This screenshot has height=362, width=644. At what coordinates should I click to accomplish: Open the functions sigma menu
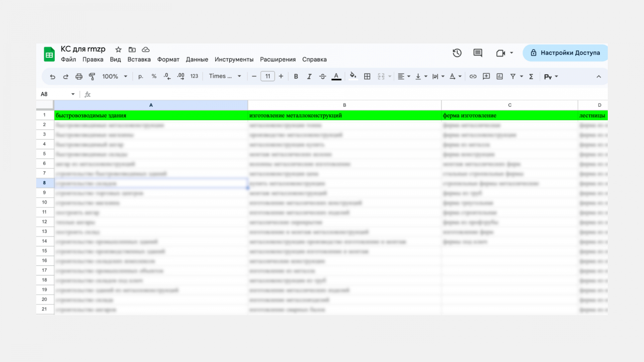click(x=531, y=76)
